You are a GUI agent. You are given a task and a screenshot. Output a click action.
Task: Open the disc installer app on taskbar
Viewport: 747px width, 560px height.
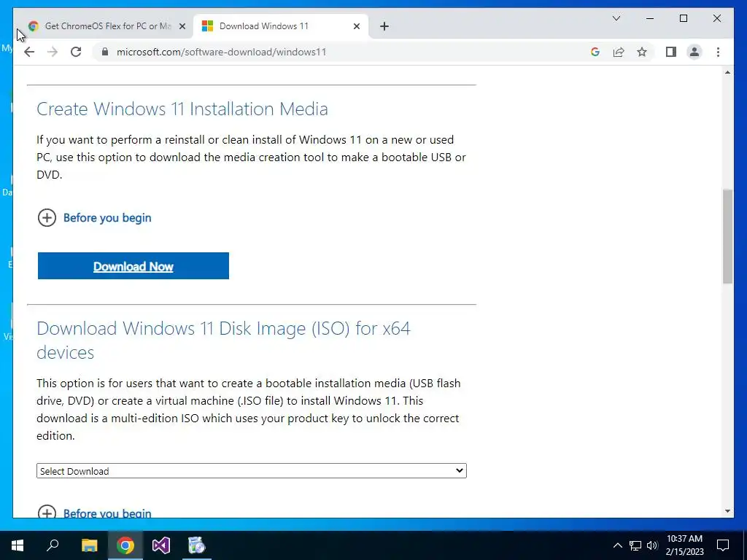click(x=196, y=545)
